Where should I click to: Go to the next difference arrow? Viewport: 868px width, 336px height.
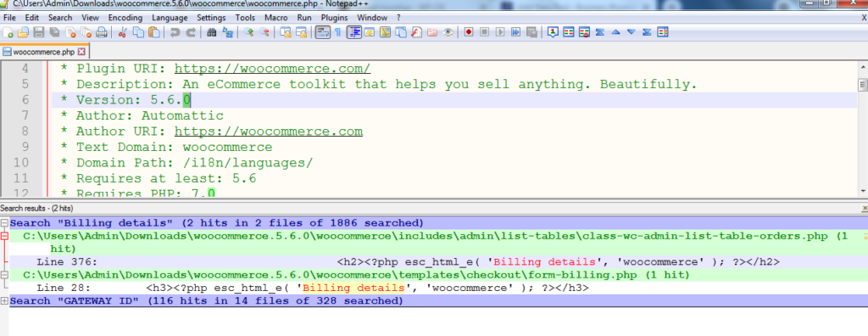(631, 32)
